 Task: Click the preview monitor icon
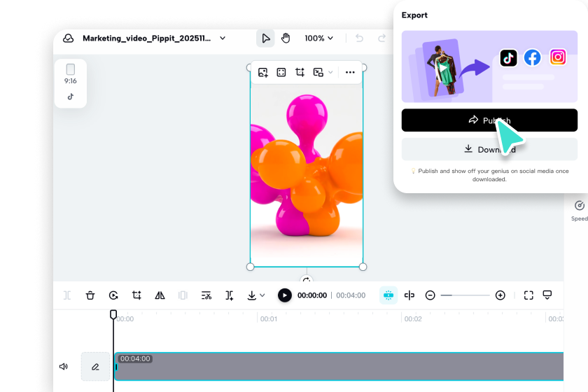click(x=547, y=295)
